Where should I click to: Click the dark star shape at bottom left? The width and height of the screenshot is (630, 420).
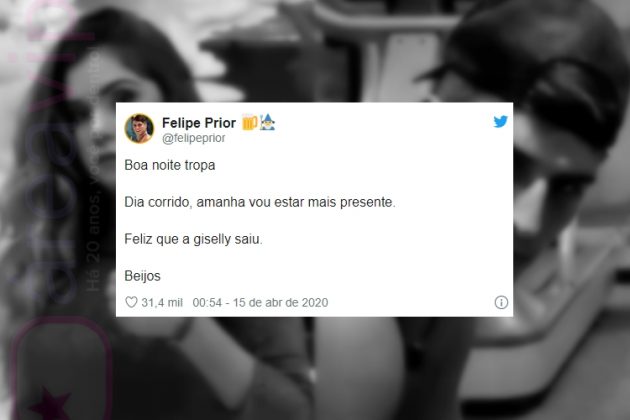[50, 403]
